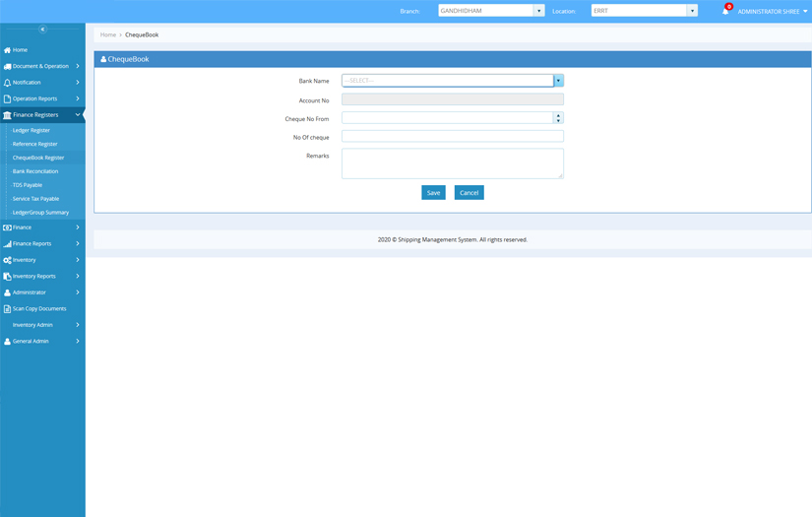Viewport: 812px width, 517px height.
Task: Click the Finance Reports chart icon
Action: tap(7, 244)
